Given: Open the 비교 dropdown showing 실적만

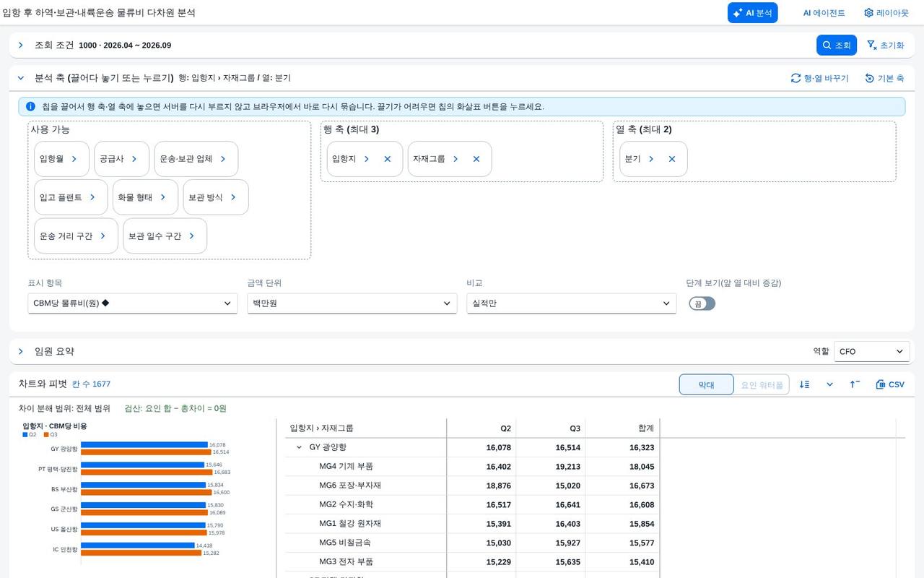Looking at the screenshot, I should 572,303.
